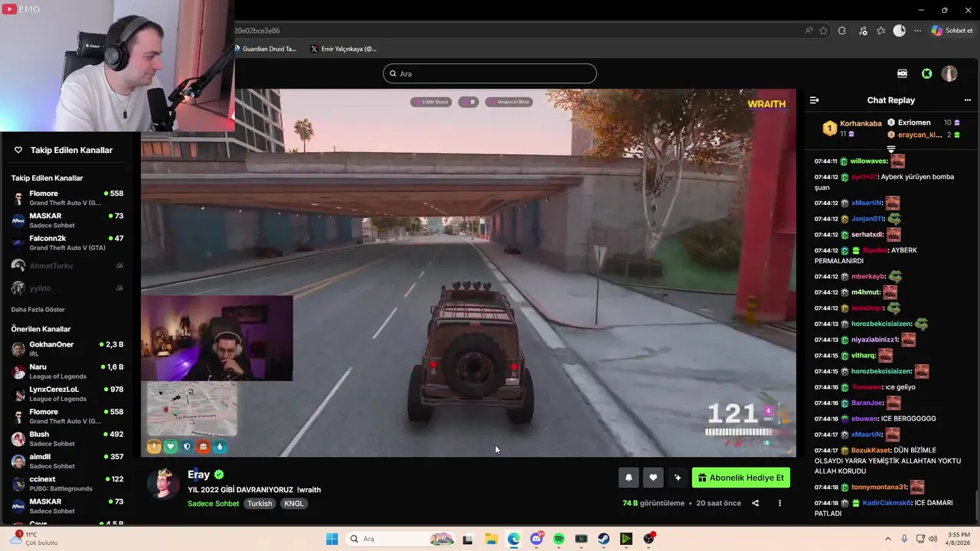The height and width of the screenshot is (551, 980).
Task: Select the Turkish tag
Action: 260,504
